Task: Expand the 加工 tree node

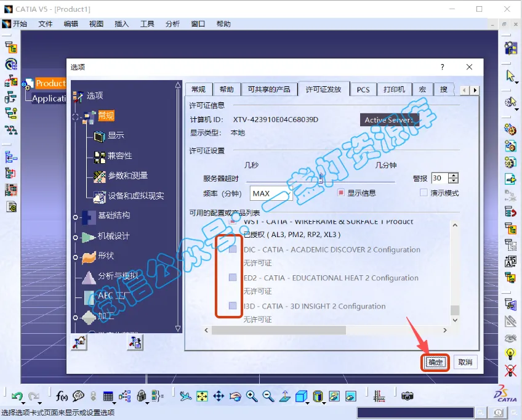Action: (x=75, y=318)
